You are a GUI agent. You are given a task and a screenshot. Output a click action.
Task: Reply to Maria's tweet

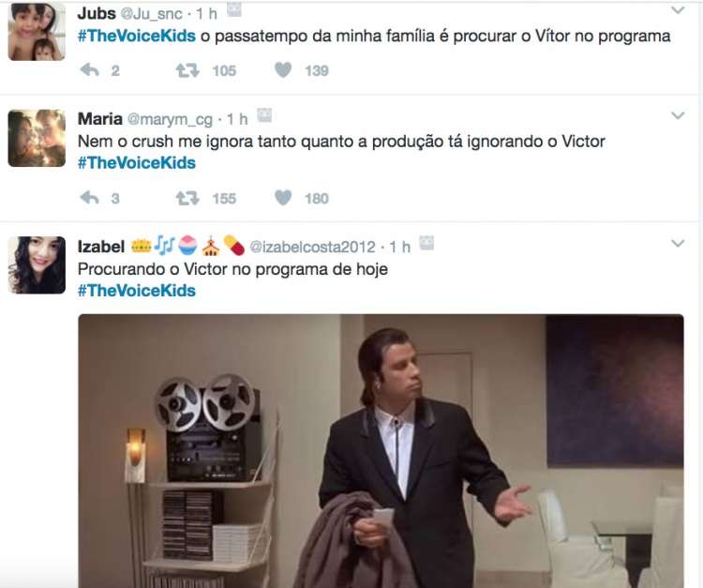tap(90, 198)
